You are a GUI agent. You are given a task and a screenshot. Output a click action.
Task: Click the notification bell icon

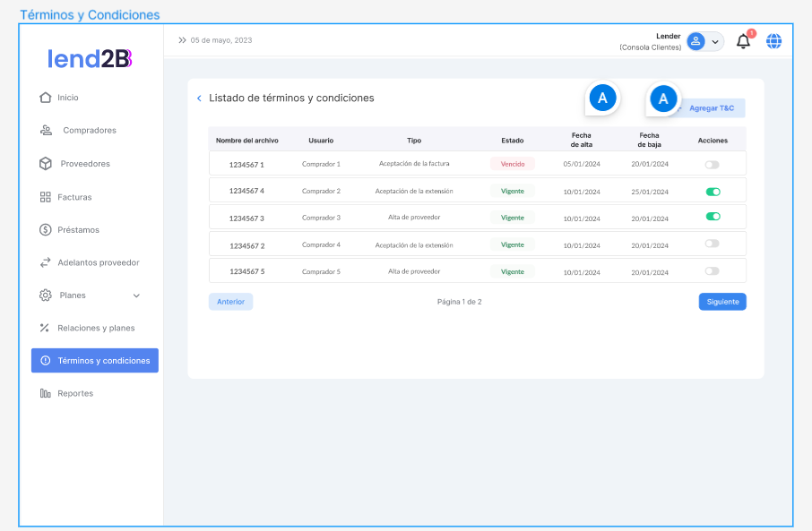pos(743,41)
